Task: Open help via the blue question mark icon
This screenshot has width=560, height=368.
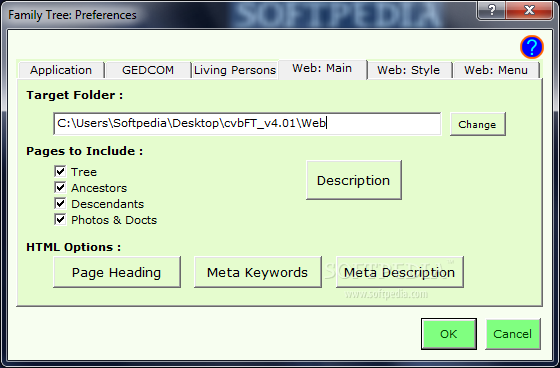Action: 532,47
